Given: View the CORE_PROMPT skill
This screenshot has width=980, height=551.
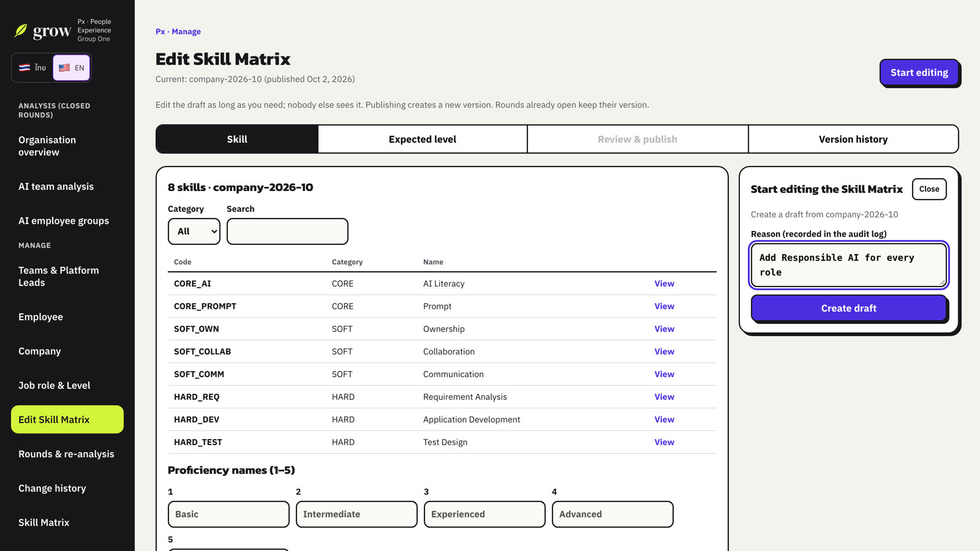Looking at the screenshot, I should coord(664,306).
